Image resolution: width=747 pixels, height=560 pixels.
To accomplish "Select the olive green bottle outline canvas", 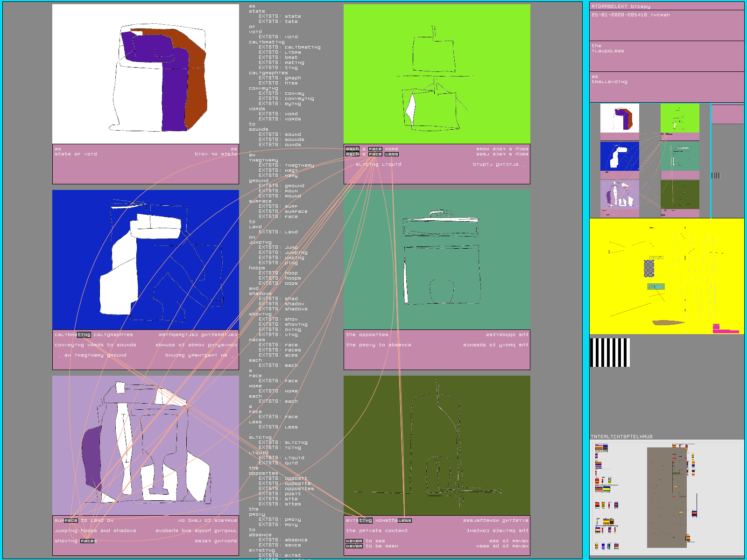I will click(x=437, y=445).
